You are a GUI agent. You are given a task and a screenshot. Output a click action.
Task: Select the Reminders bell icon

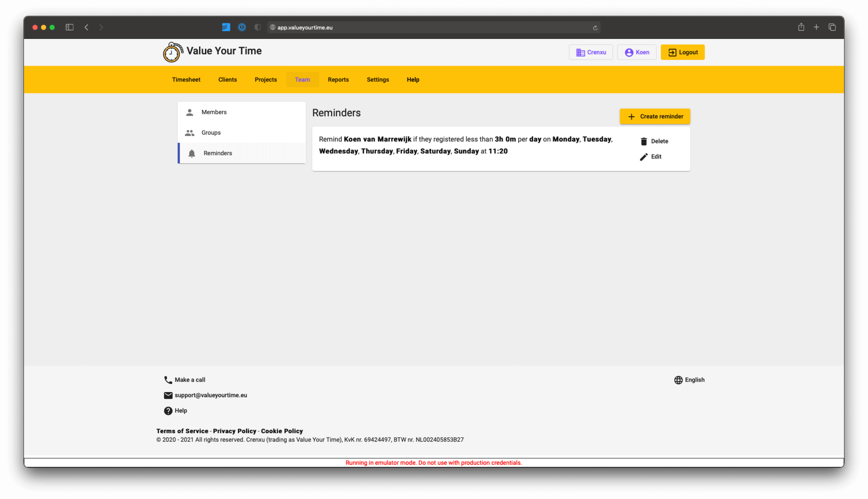pos(191,153)
